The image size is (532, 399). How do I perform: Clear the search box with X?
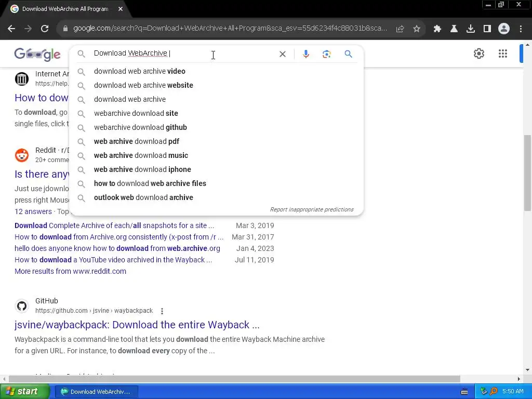pyautogui.click(x=282, y=54)
